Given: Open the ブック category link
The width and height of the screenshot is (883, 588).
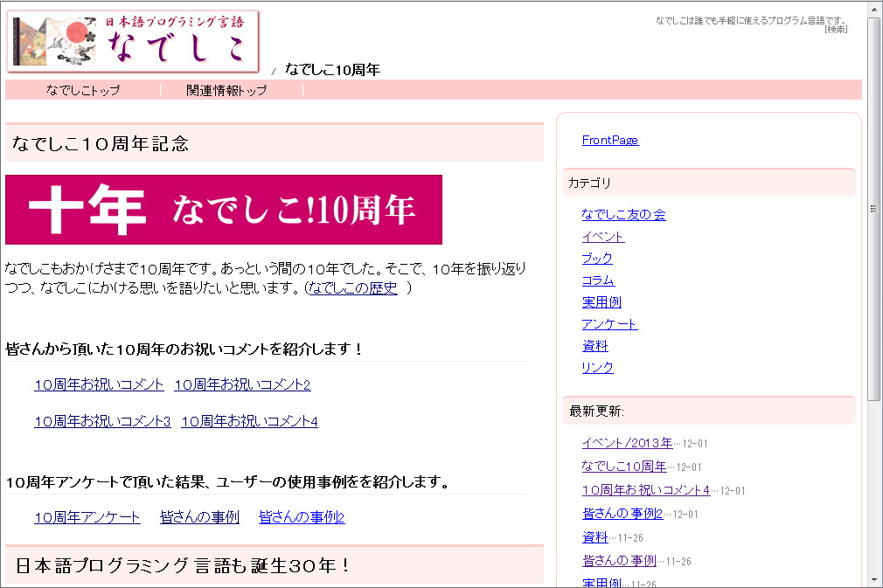Looking at the screenshot, I should [x=596, y=258].
